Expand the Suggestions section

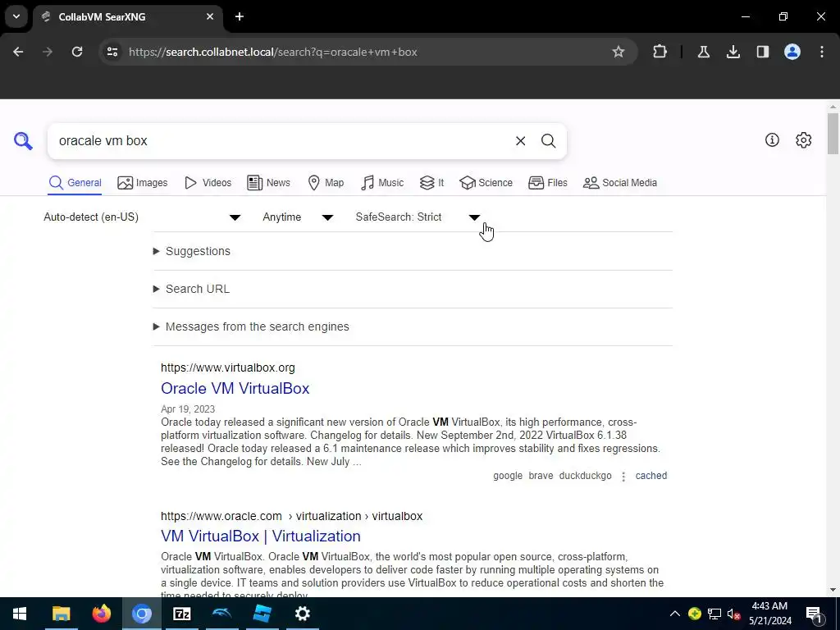point(192,251)
